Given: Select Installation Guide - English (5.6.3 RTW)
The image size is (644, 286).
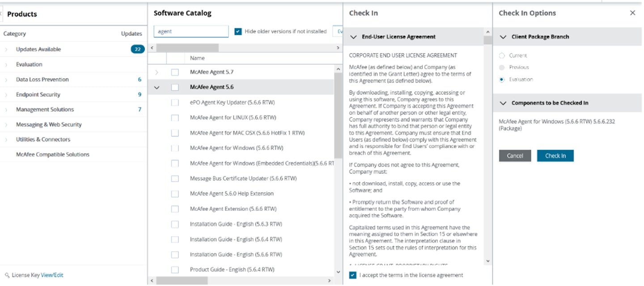Looking at the screenshot, I should pos(236,224).
